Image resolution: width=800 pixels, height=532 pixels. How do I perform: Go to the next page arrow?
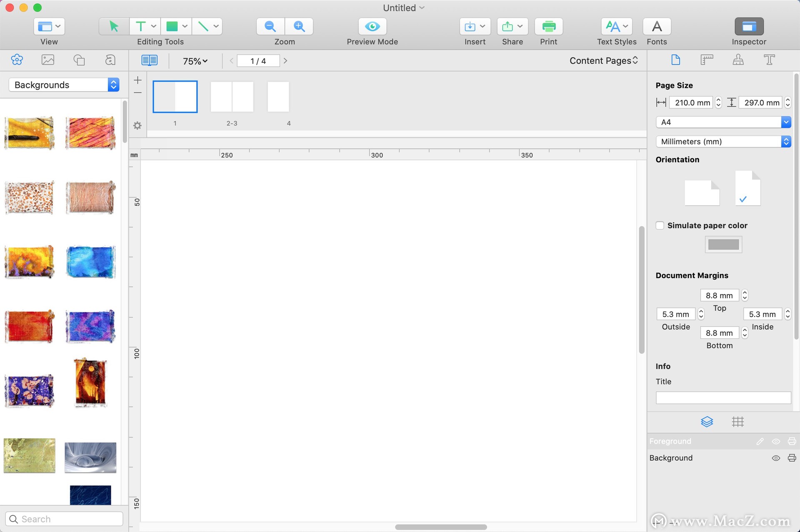(x=285, y=61)
